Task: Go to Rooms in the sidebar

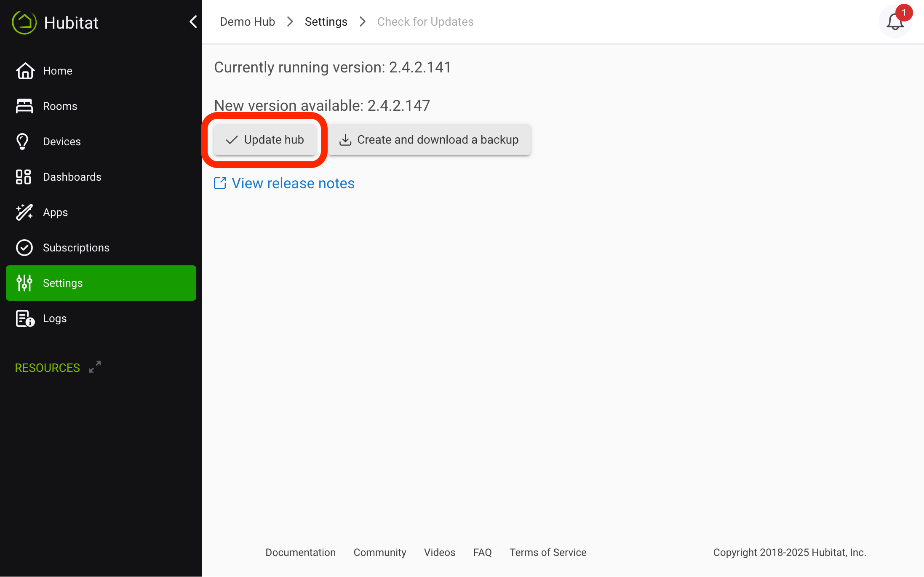Action: (x=101, y=106)
